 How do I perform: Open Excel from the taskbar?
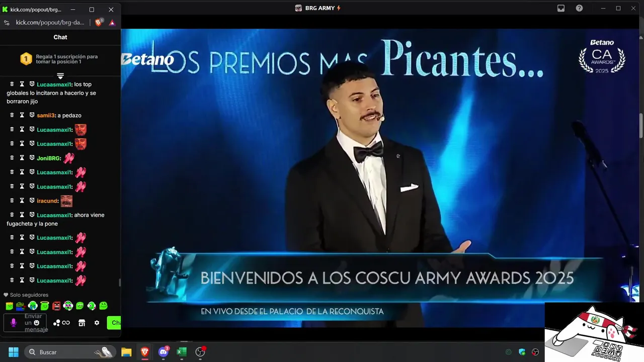[182, 352]
